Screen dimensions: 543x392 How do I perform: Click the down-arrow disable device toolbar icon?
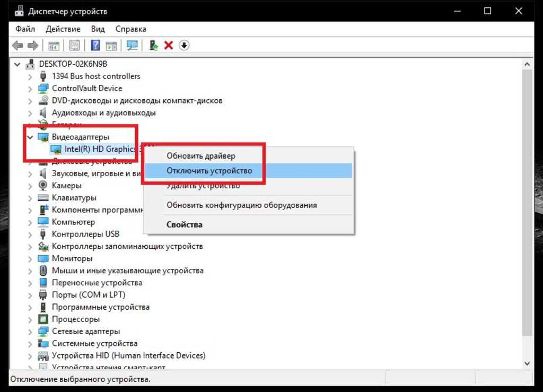tap(184, 46)
